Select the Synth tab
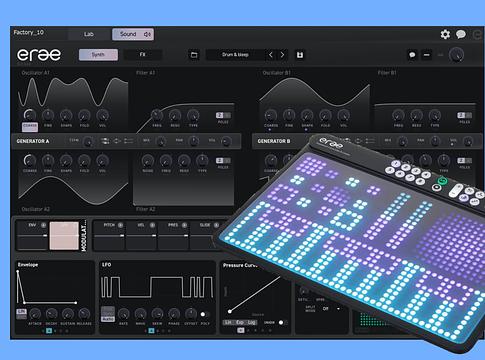485x360 pixels. pyautogui.click(x=98, y=55)
